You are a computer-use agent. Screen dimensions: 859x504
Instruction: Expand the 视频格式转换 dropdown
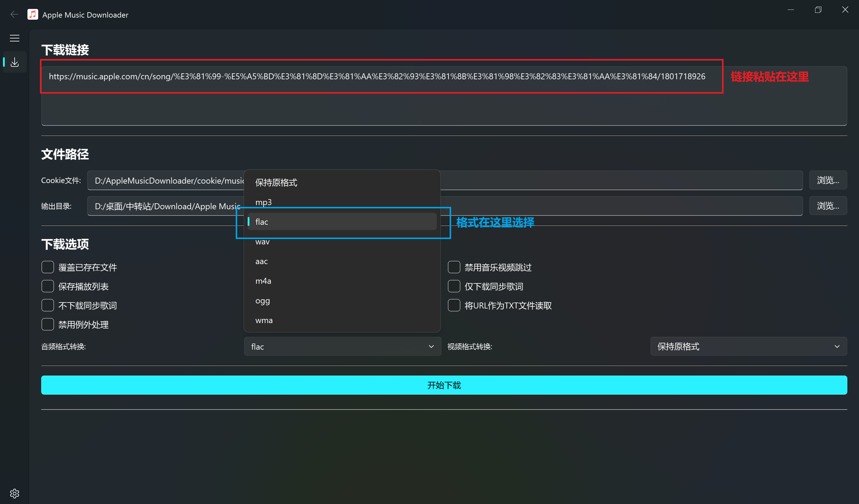[x=748, y=346]
